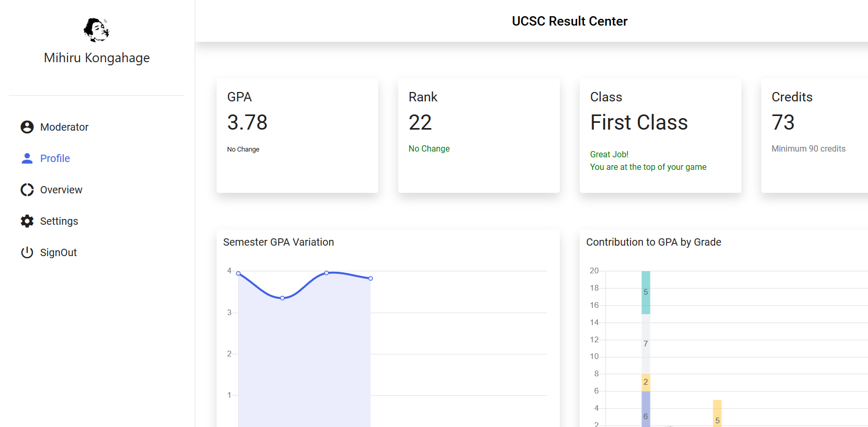Viewport: 868px width, 427px height.
Task: Click the last data point on GPA line
Action: click(x=370, y=279)
